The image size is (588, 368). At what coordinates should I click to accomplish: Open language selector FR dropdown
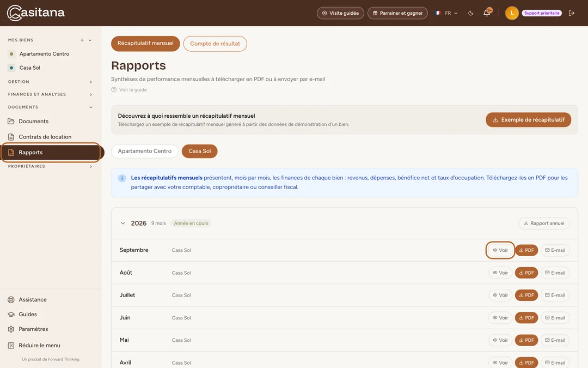coord(446,13)
